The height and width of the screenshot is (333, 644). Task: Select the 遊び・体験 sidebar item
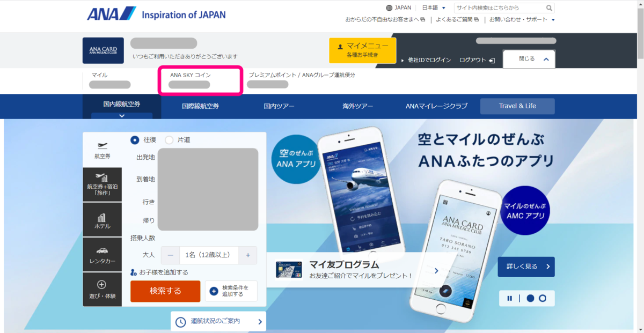(102, 290)
